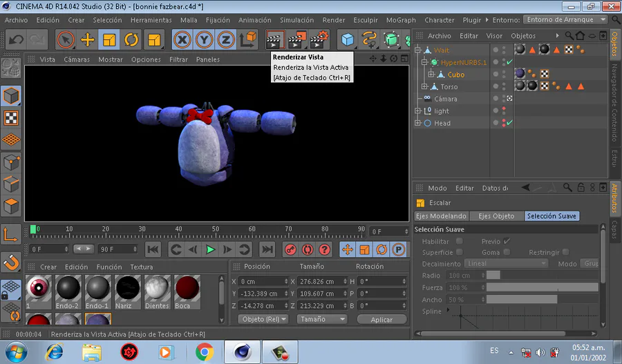622x364 pixels.
Task: Click the Fuerza slider bar
Action: pyautogui.click(x=543, y=287)
